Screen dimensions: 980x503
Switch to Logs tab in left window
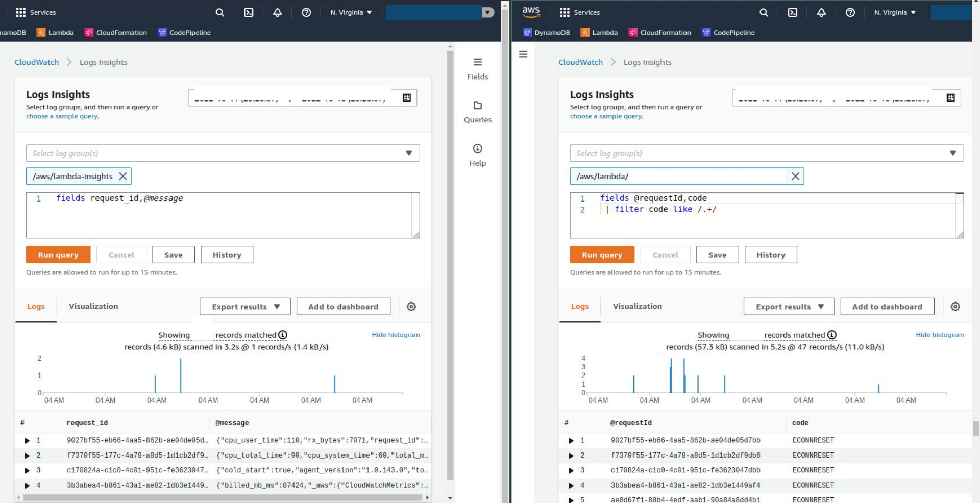36,306
